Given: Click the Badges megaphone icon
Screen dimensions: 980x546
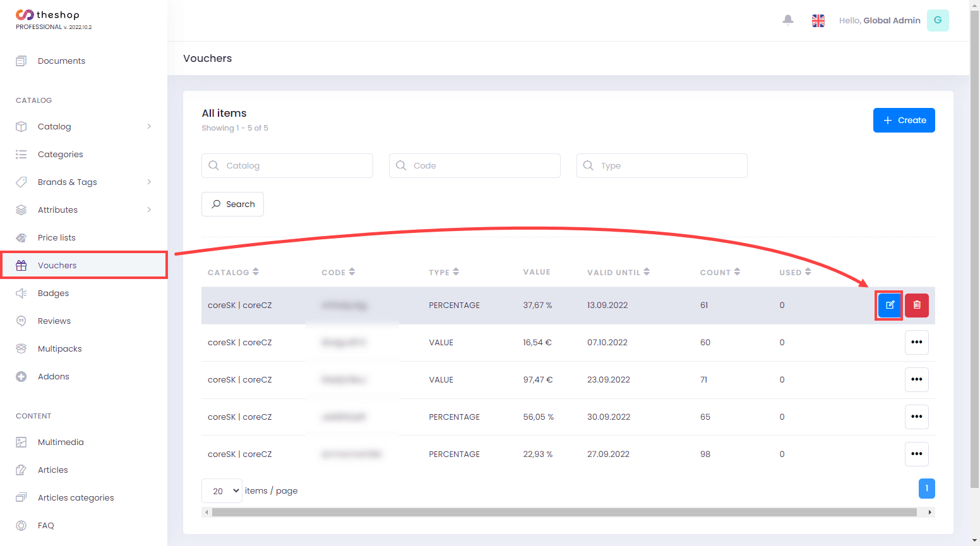Looking at the screenshot, I should 21,293.
